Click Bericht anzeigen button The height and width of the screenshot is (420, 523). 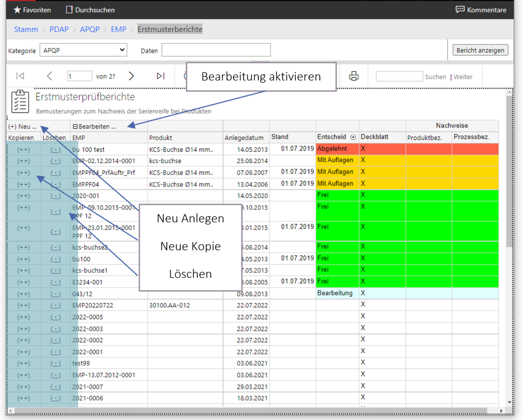point(480,50)
